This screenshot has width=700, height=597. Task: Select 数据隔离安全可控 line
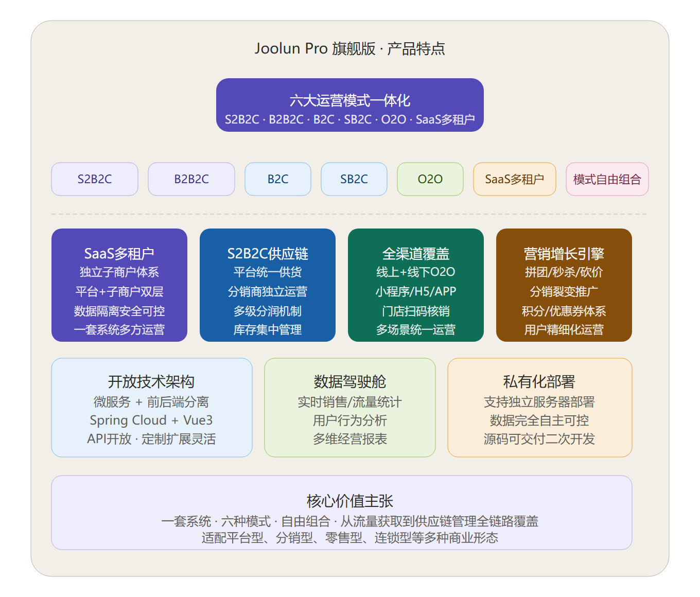119,311
